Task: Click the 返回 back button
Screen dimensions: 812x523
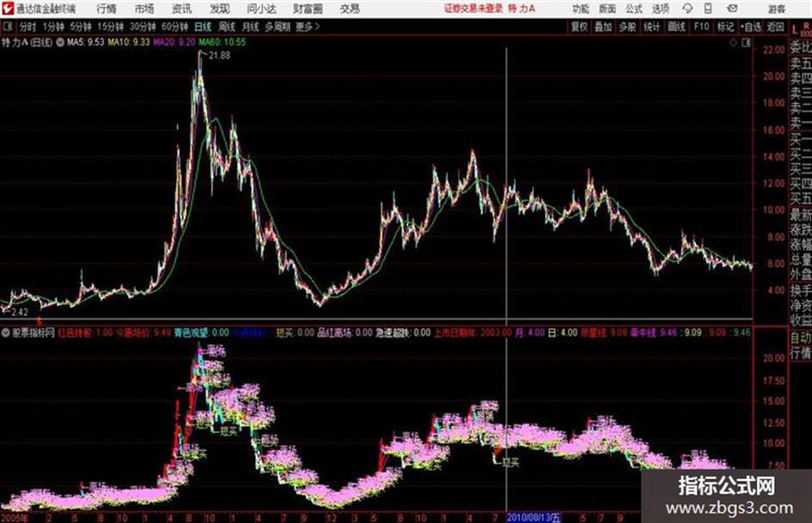Action: click(x=775, y=27)
